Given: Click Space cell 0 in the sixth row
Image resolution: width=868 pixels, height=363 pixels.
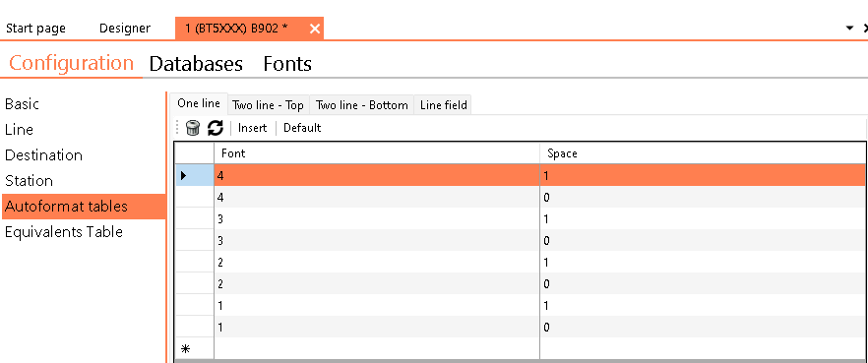Looking at the screenshot, I should point(704,283).
